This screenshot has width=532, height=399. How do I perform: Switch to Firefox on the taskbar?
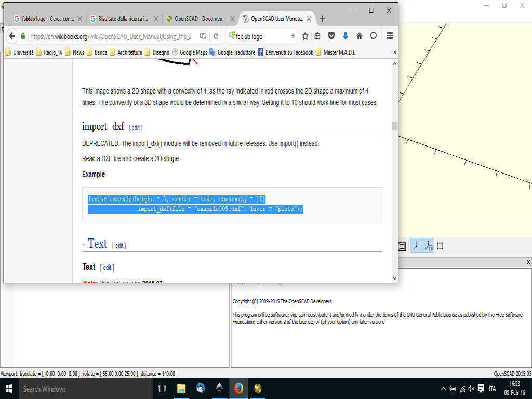click(238, 389)
